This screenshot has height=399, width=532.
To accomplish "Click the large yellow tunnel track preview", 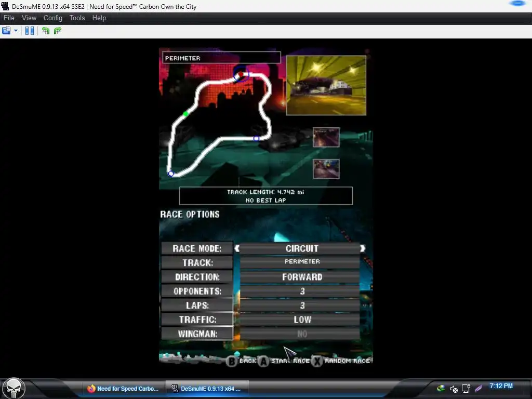I will [x=326, y=86].
